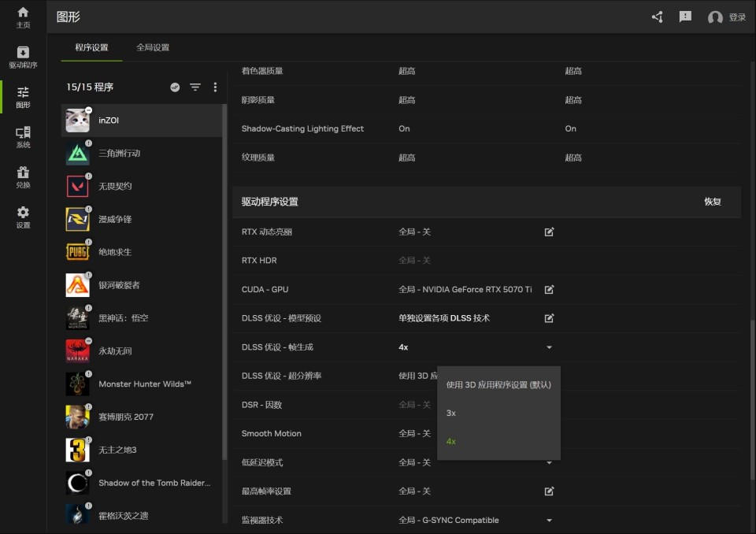Image resolution: width=756 pixels, height=534 pixels.
Task: Open the three-dot more options menu
Action: (215, 87)
